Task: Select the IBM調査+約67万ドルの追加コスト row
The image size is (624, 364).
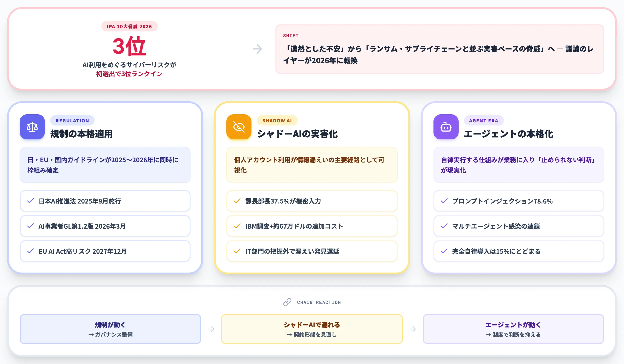Action: (312, 226)
